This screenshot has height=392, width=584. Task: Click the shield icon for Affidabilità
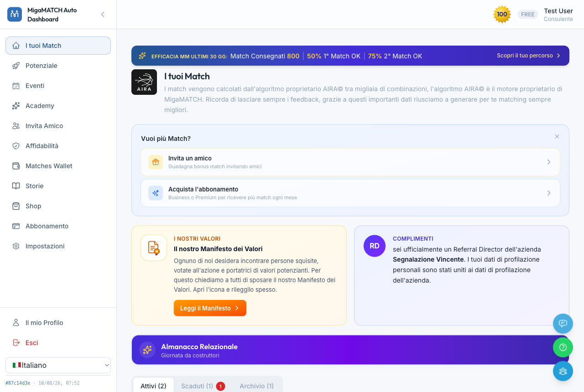[16, 146]
